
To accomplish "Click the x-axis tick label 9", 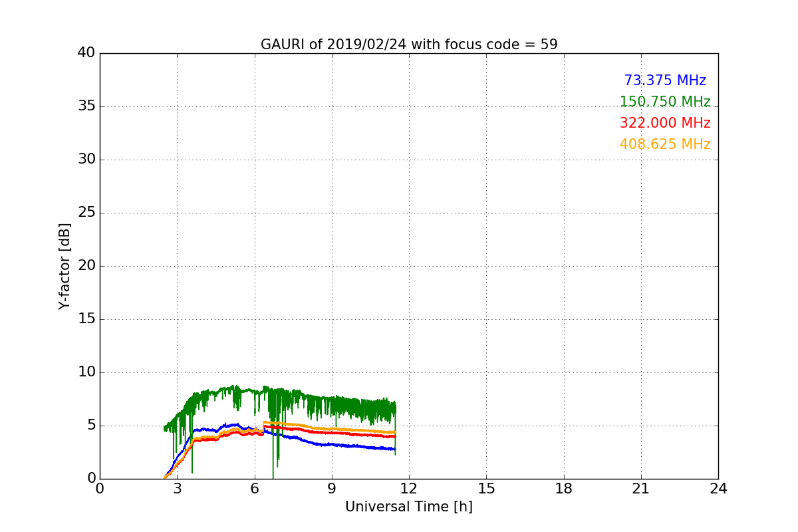I will [x=332, y=488].
